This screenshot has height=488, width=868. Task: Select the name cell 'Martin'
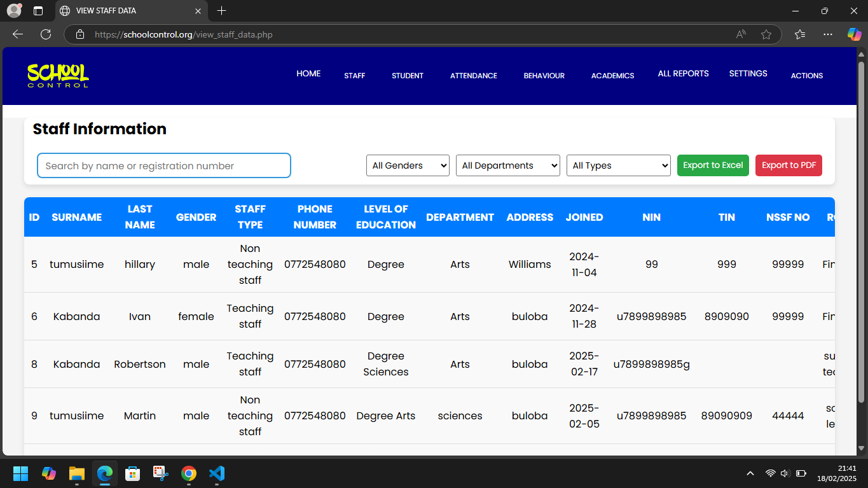pyautogui.click(x=140, y=415)
